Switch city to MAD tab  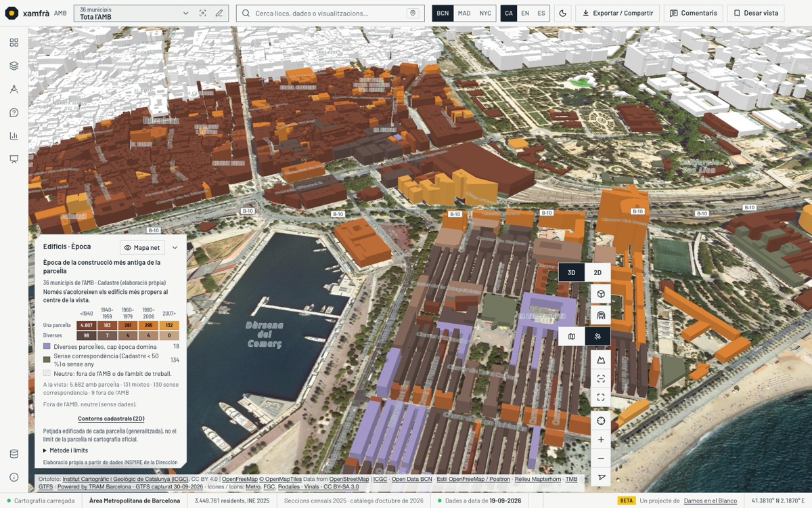[x=464, y=13]
